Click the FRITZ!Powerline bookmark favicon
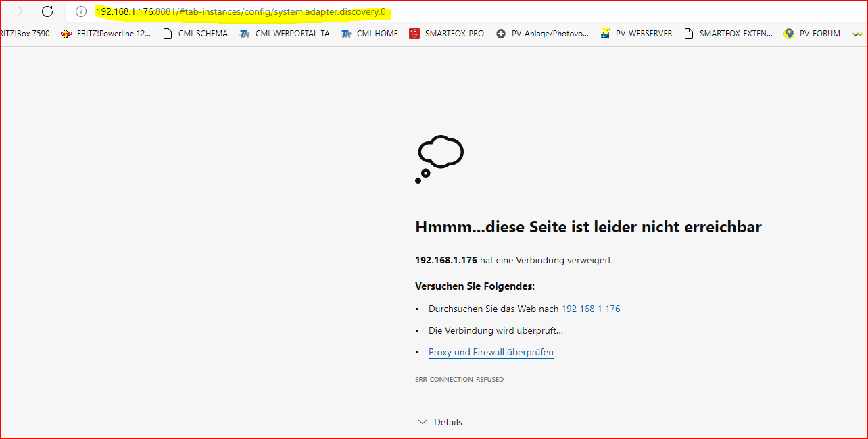The width and height of the screenshot is (868, 439). [66, 34]
